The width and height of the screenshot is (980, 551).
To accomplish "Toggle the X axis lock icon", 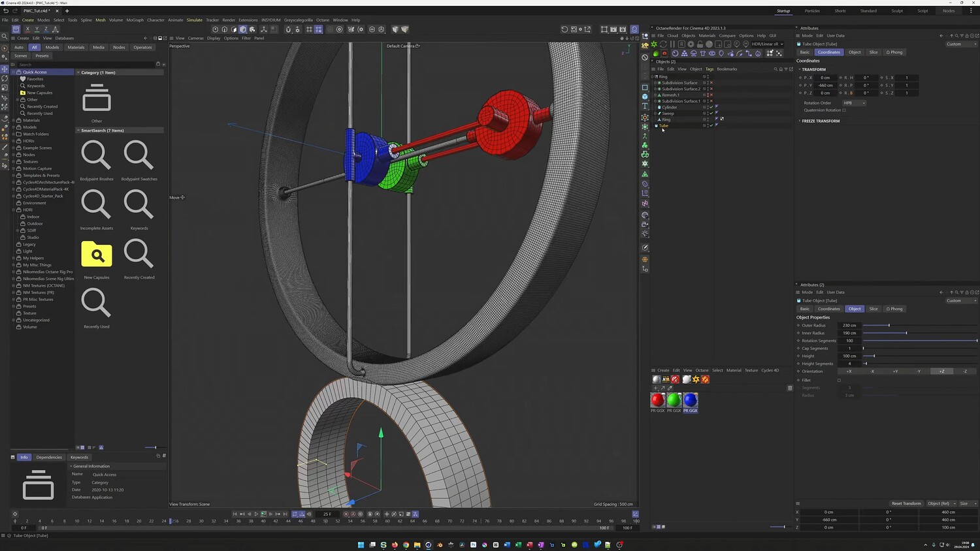I will pyautogui.click(x=27, y=29).
